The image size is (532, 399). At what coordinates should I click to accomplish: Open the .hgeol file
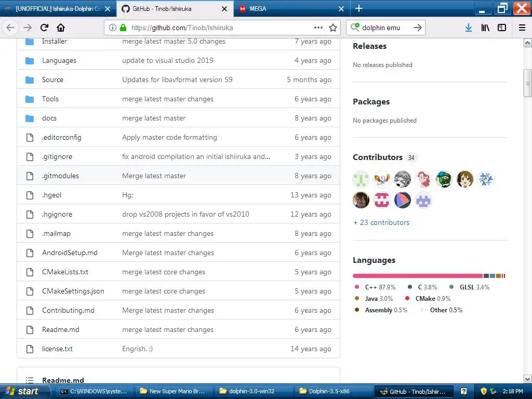pos(51,195)
